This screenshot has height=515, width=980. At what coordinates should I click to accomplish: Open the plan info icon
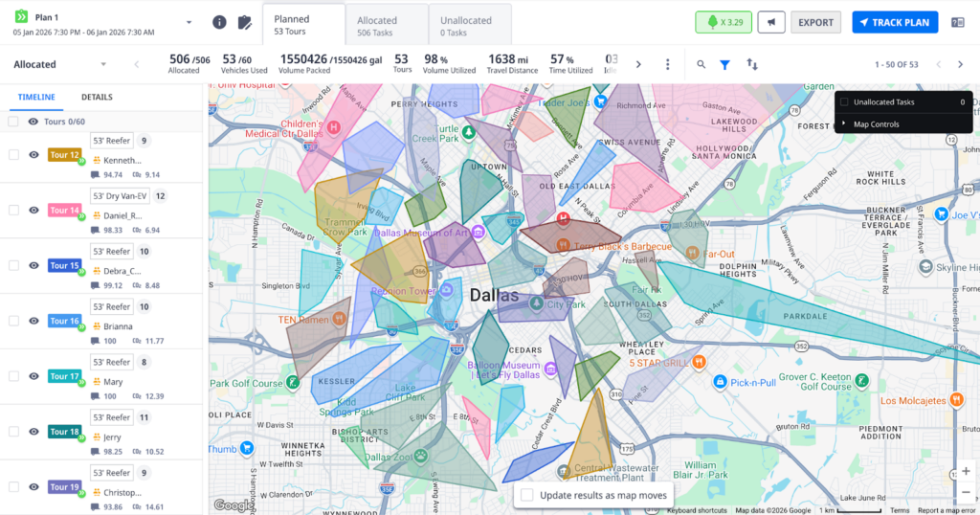coord(219,22)
